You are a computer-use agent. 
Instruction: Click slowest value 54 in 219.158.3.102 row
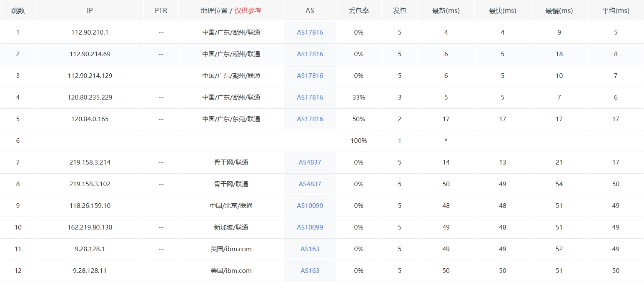(559, 184)
